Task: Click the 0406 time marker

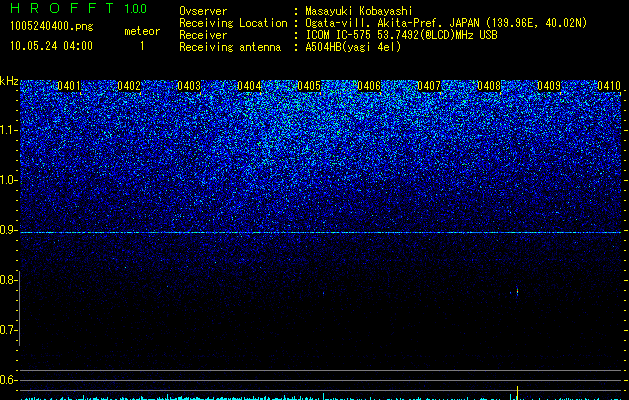Action: click(369, 86)
